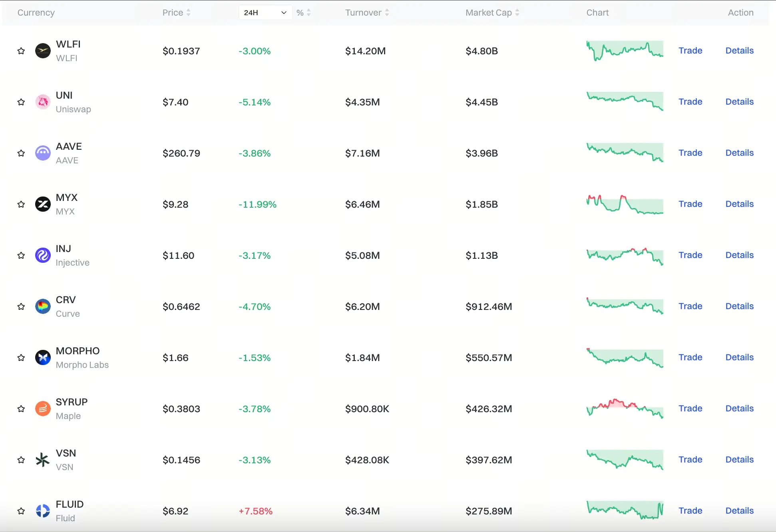This screenshot has height=532, width=776.
Task: Open Morpho Labs Details
Action: click(x=740, y=357)
